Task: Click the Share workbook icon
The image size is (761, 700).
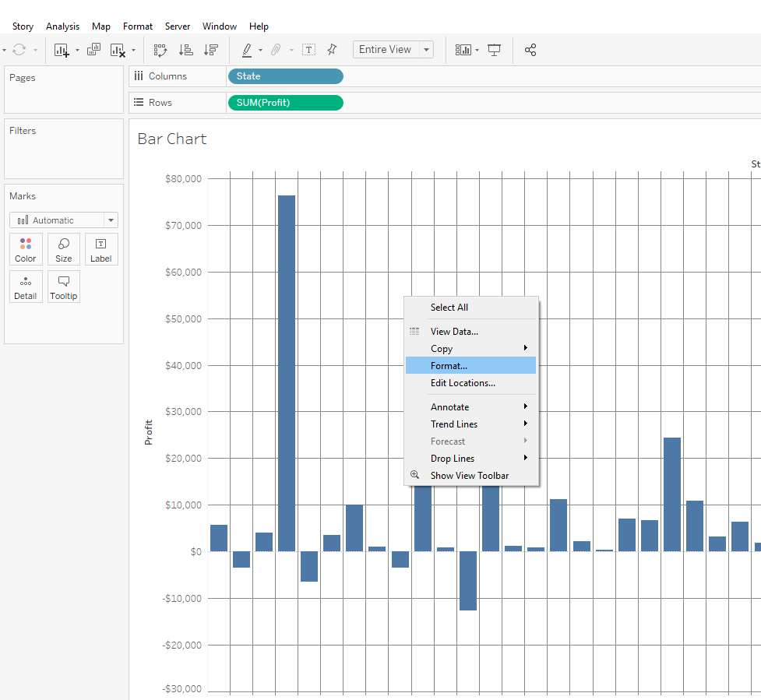Action: coord(530,50)
